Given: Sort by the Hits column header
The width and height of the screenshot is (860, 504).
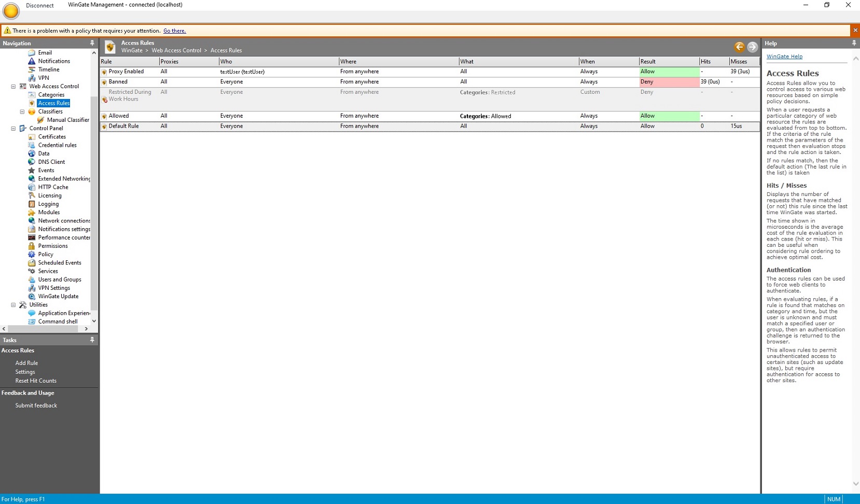Looking at the screenshot, I should point(714,61).
